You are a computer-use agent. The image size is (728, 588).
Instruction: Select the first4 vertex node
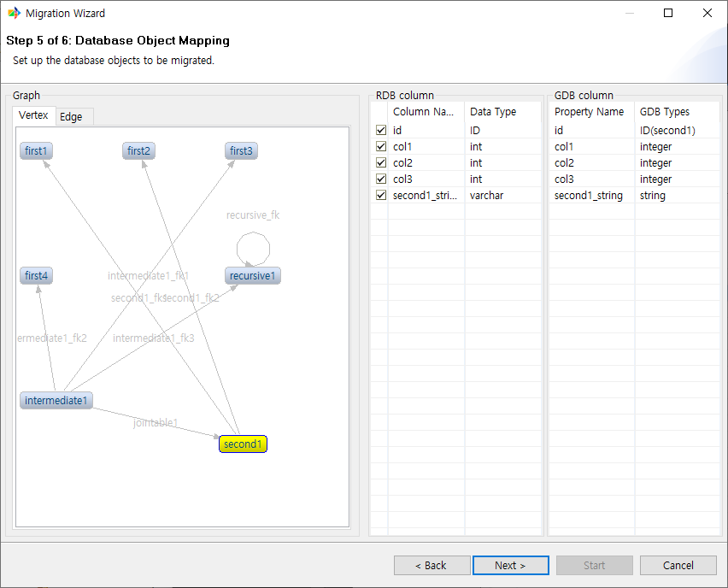coord(35,275)
